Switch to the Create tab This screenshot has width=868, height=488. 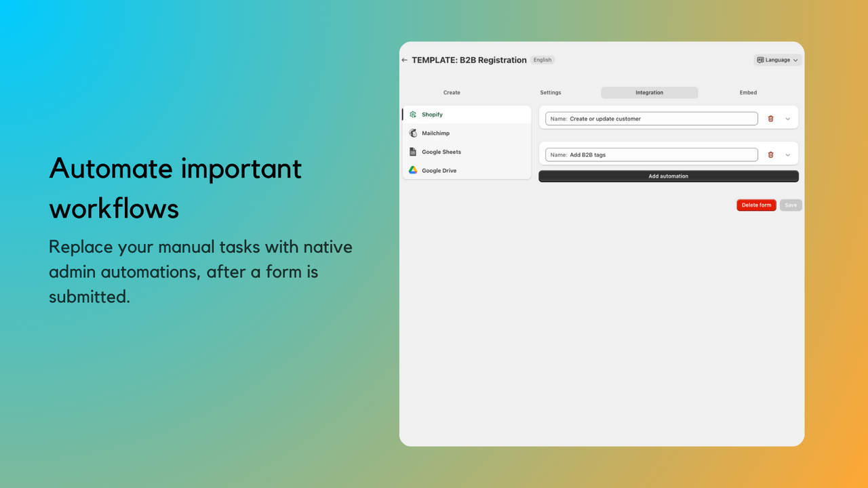coord(452,93)
